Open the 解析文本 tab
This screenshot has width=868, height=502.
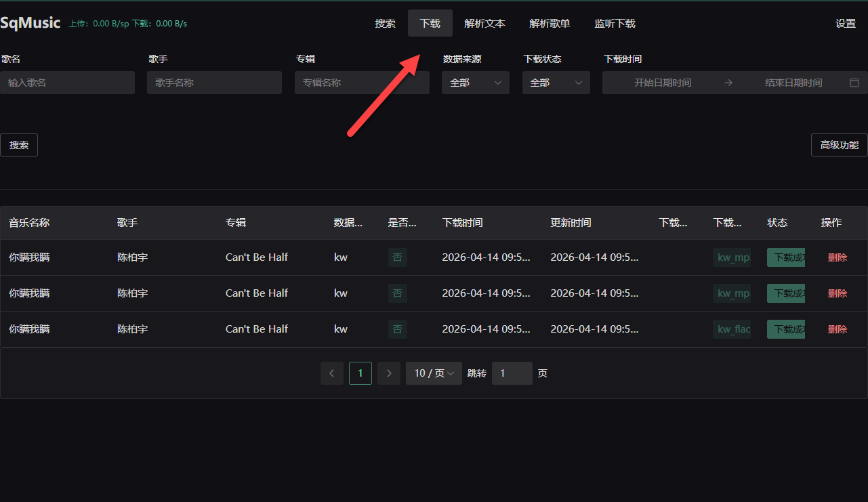point(485,23)
